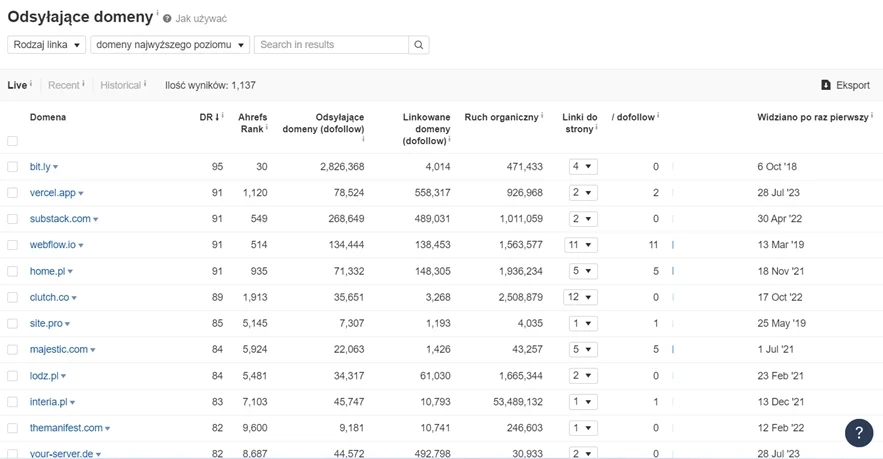This screenshot has height=459, width=883.
Task: Switch to the Live tab
Action: [x=17, y=85]
